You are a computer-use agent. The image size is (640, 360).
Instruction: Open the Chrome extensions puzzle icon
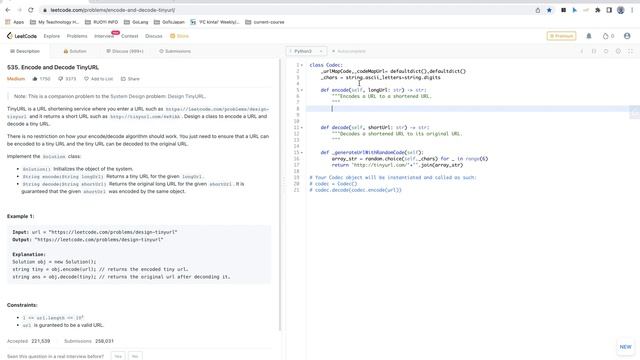[x=598, y=10]
